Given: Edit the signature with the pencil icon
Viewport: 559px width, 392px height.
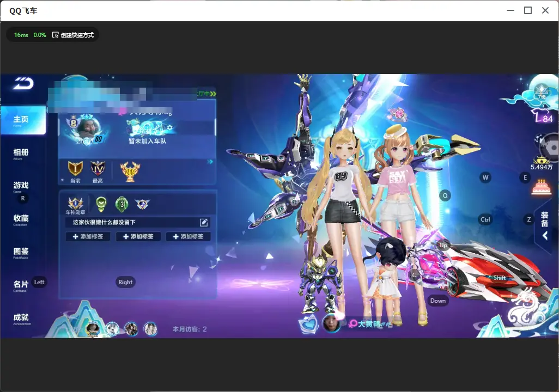Looking at the screenshot, I should (x=204, y=222).
